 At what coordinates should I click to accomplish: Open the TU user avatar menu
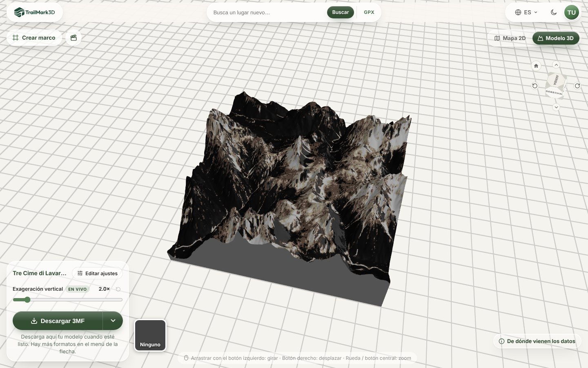571,12
